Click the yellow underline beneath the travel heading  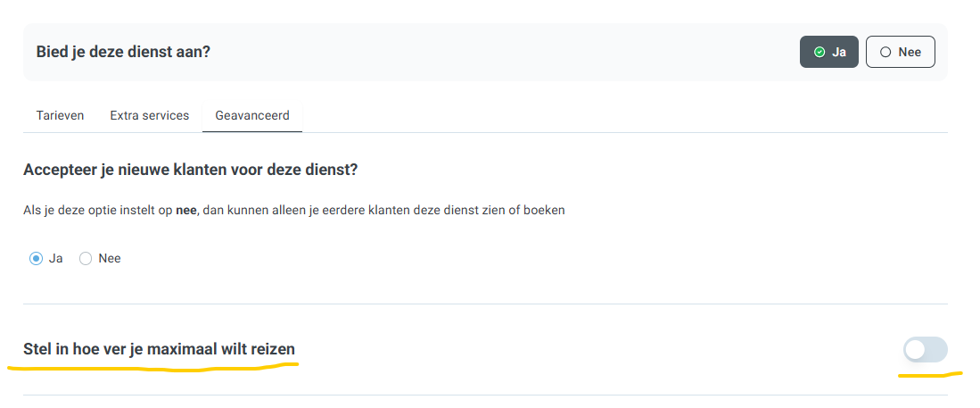tap(152, 367)
